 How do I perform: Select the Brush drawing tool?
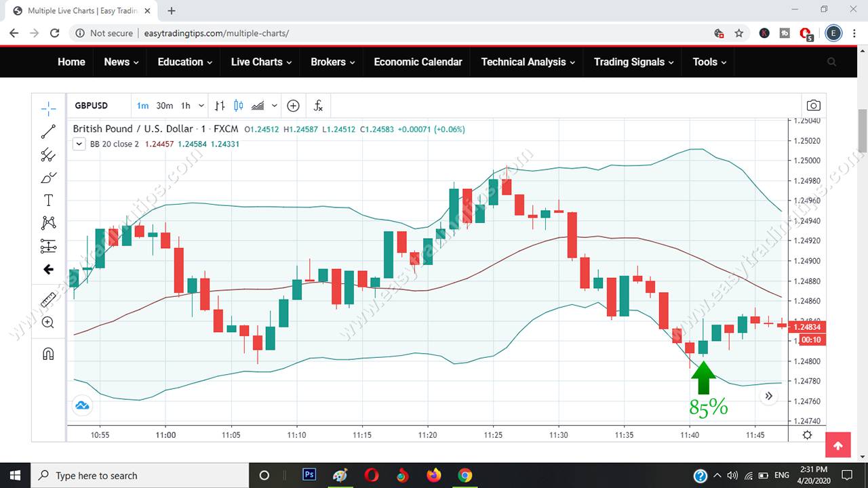click(47, 178)
